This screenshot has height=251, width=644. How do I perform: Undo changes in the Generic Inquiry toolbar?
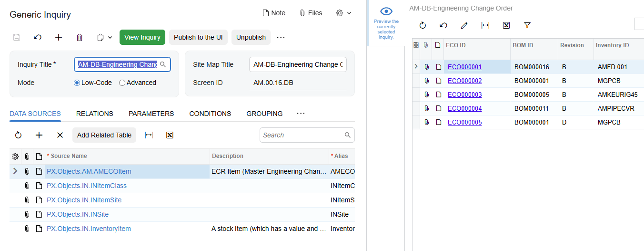(38, 37)
